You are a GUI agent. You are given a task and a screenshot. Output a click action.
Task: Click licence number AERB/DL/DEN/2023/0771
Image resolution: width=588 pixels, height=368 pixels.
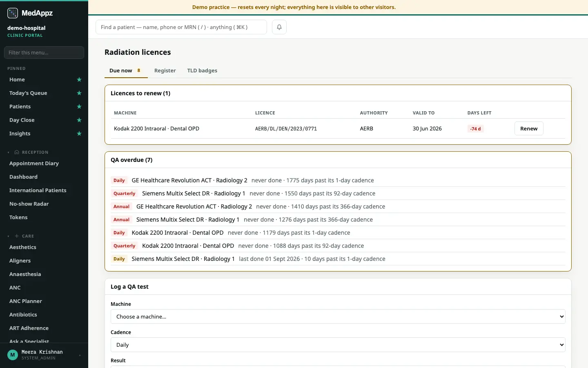(286, 129)
